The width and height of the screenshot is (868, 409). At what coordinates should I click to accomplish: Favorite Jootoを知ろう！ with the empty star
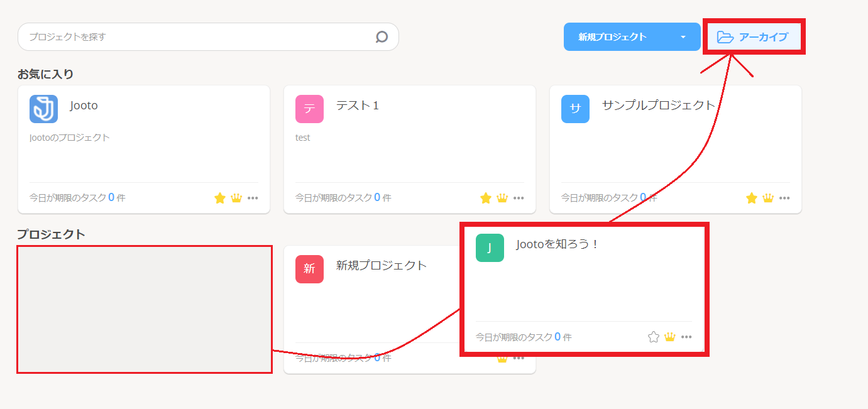tap(654, 337)
